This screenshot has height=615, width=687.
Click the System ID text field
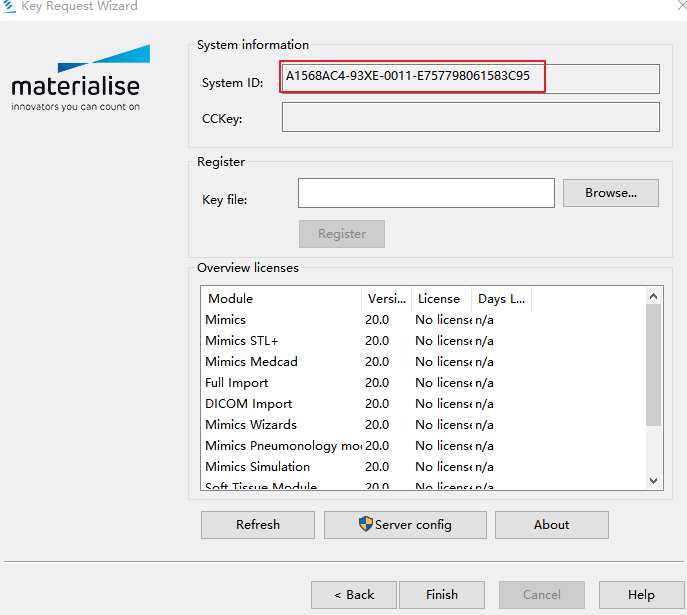click(x=471, y=79)
